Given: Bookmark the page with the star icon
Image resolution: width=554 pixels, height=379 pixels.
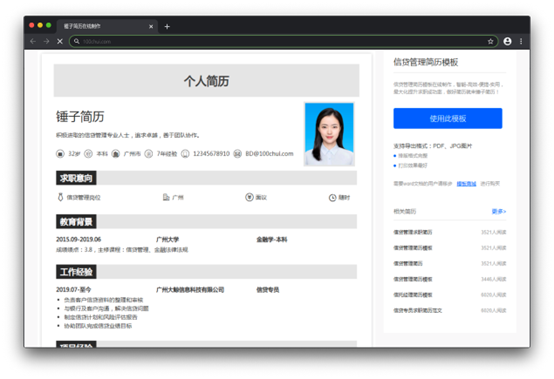Looking at the screenshot, I should 490,41.
